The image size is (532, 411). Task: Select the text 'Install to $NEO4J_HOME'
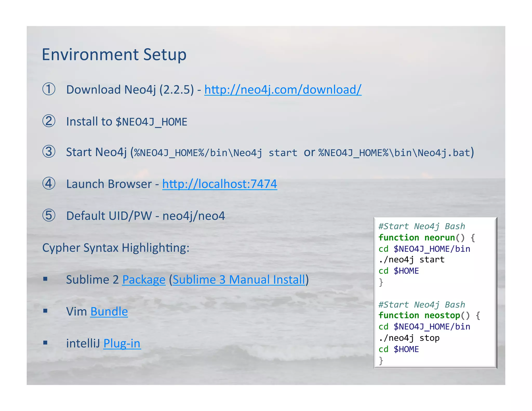[x=127, y=122]
